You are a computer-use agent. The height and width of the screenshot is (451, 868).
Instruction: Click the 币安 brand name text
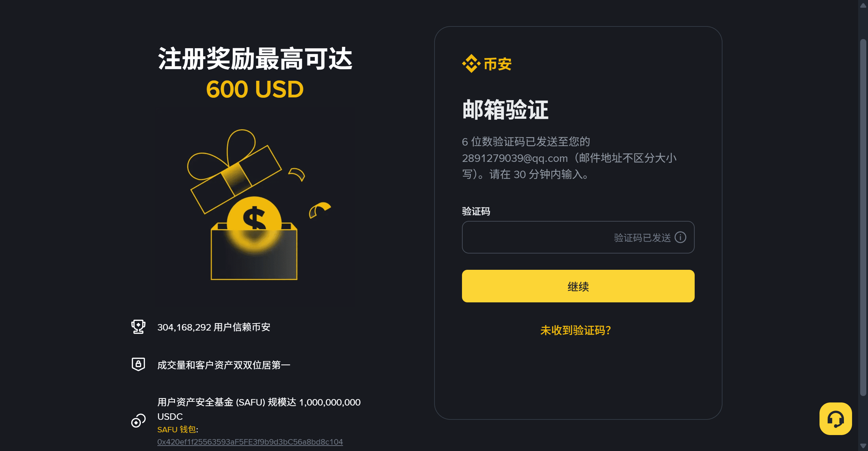[498, 64]
